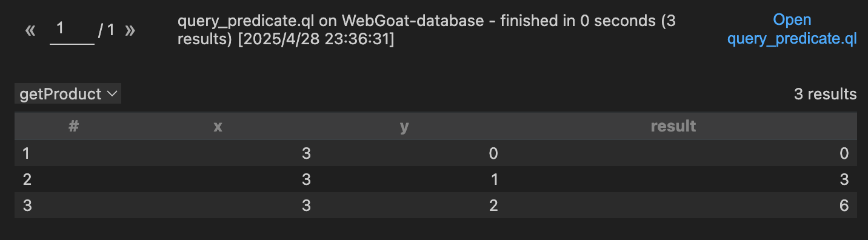
Task: Click the page number input field
Action: point(72,32)
